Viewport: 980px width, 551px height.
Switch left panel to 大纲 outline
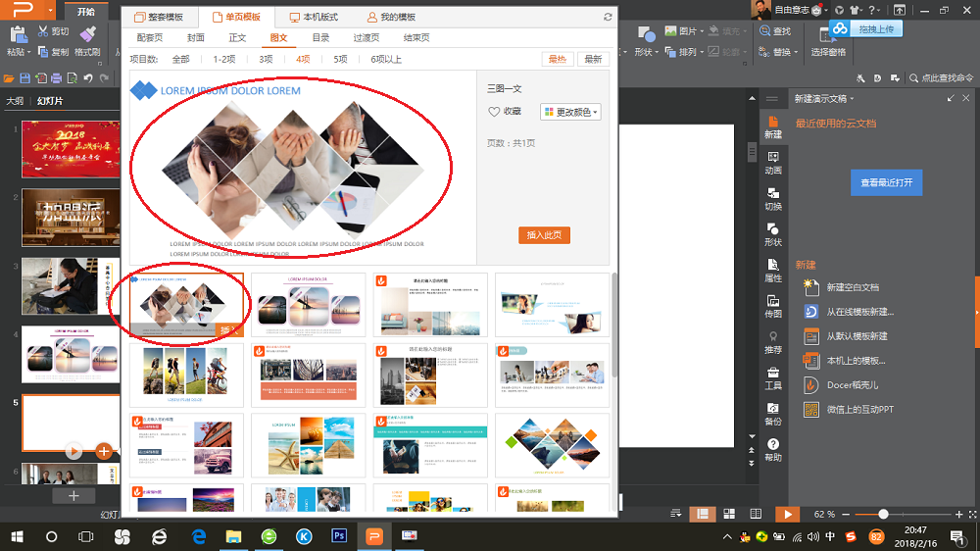coord(15,101)
